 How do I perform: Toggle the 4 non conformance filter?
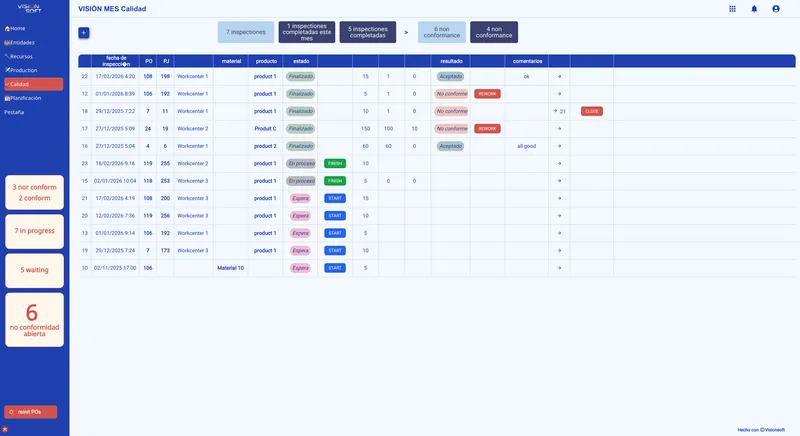coord(494,32)
